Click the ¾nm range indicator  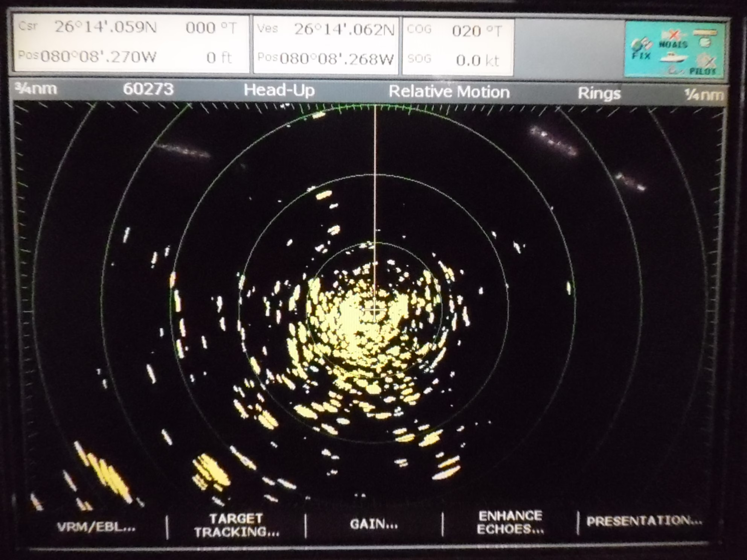pos(36,89)
